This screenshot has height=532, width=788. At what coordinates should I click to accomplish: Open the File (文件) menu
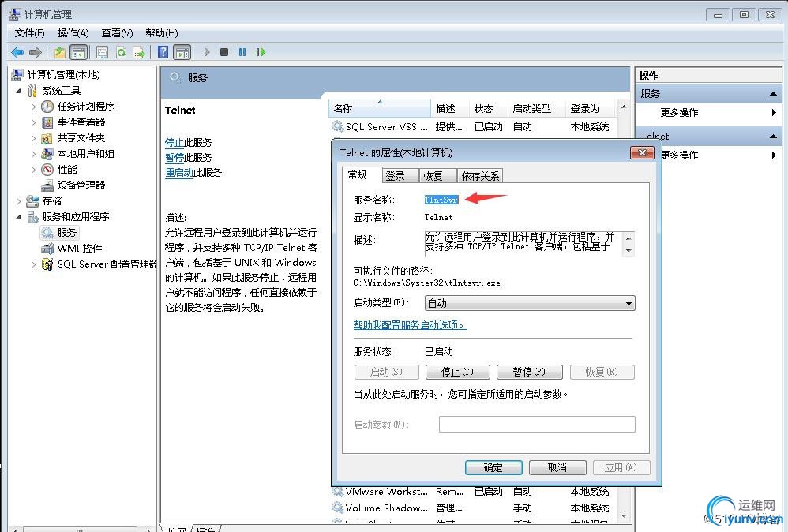30,33
